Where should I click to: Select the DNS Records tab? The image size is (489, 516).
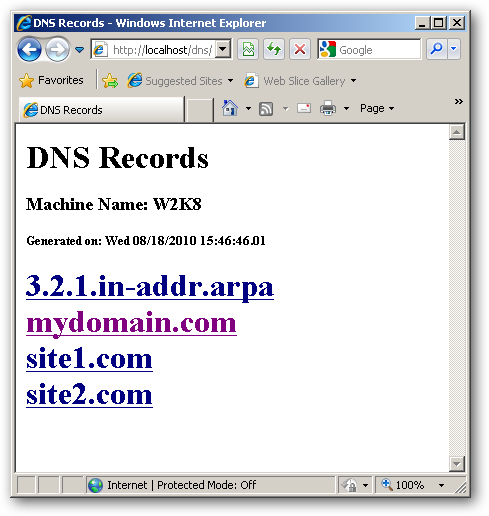click(101, 110)
